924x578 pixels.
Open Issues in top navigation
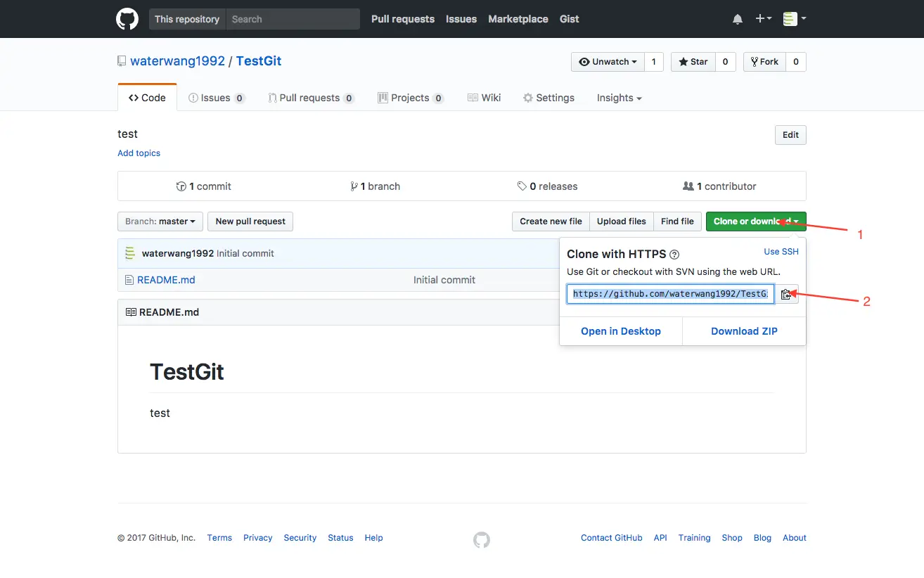pyautogui.click(x=461, y=19)
